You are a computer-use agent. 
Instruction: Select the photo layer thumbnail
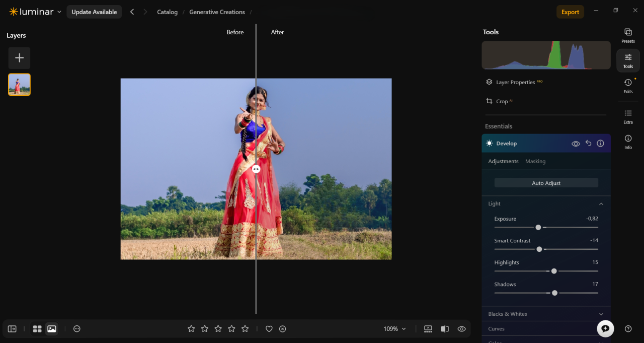[19, 85]
